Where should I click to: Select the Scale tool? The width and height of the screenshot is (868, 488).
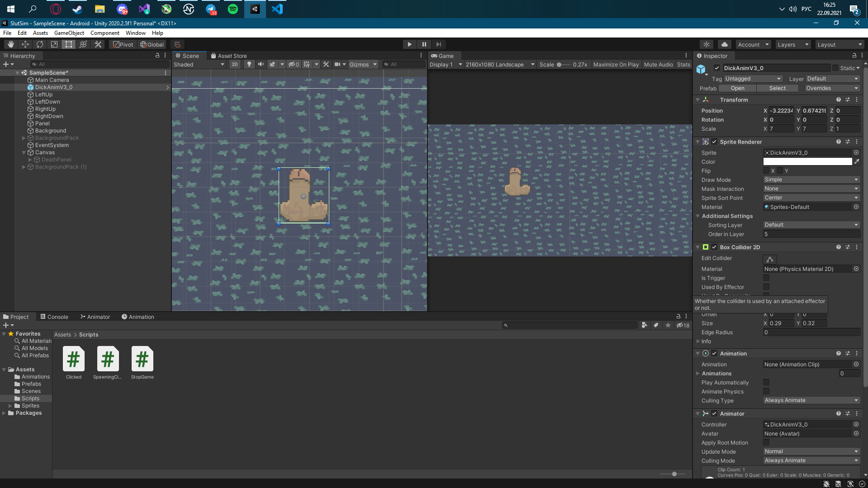(54, 44)
